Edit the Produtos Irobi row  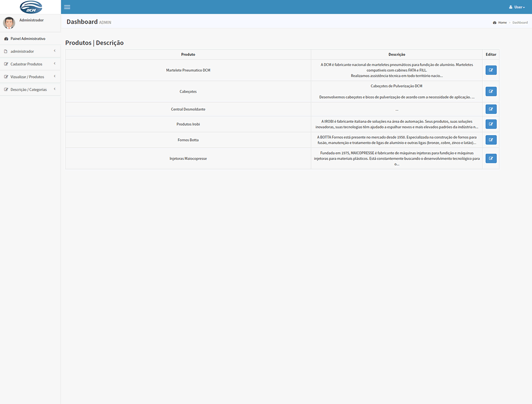point(491,124)
